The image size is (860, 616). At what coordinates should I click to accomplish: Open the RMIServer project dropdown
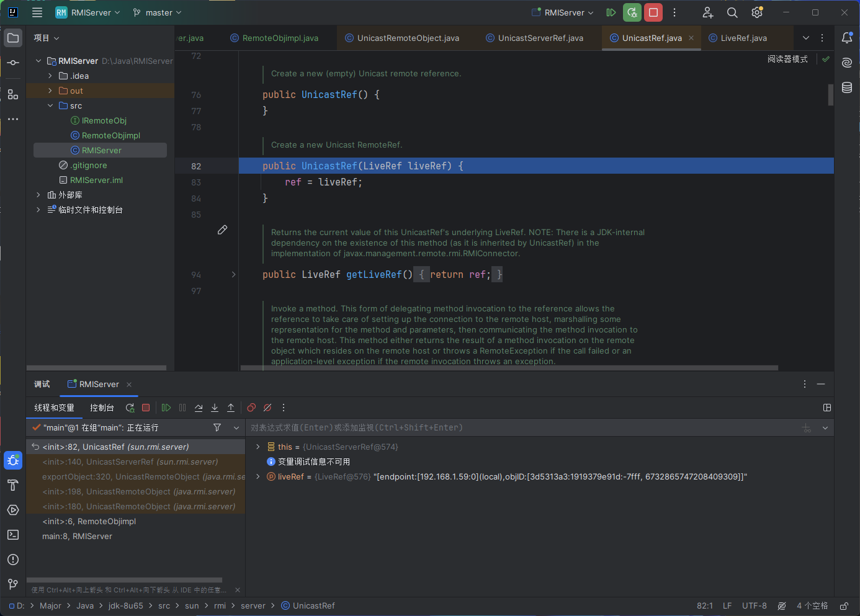87,12
